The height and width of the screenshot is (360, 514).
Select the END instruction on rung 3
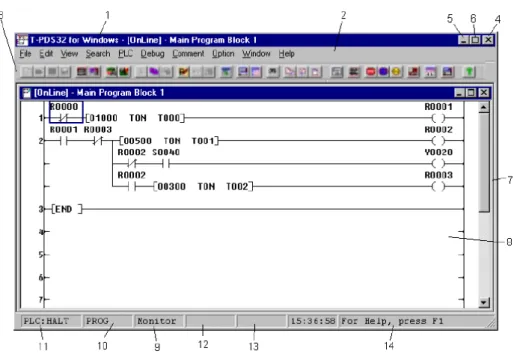(x=66, y=209)
